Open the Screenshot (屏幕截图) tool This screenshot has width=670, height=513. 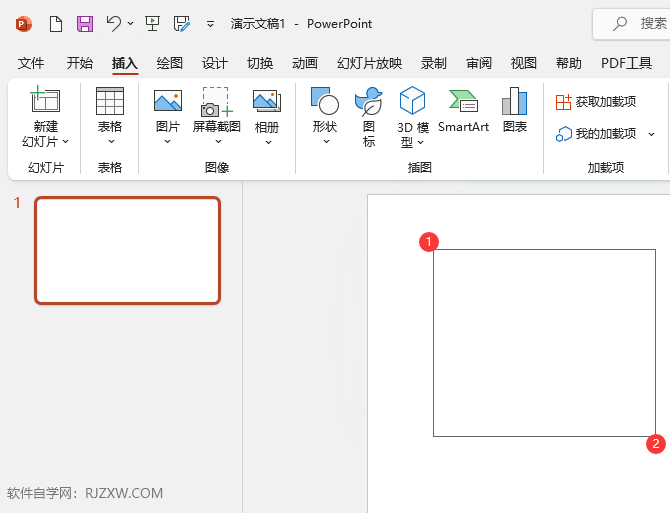click(216, 101)
